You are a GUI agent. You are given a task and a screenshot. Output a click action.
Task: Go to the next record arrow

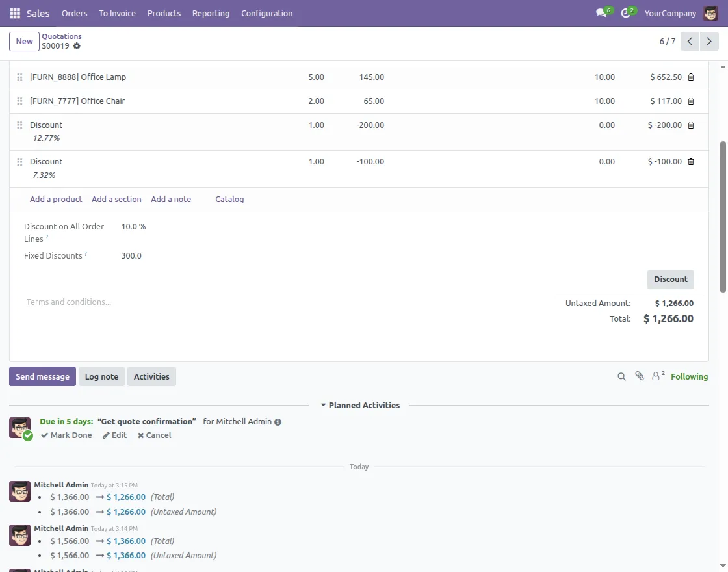(709, 42)
